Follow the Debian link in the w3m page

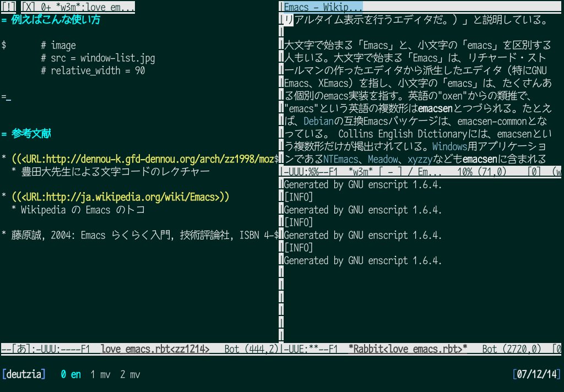[x=319, y=121]
